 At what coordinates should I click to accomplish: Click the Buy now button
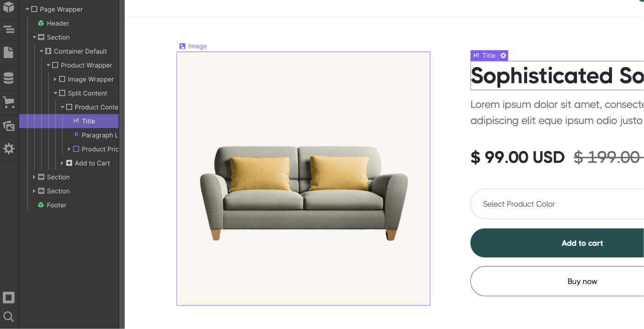coord(582,281)
